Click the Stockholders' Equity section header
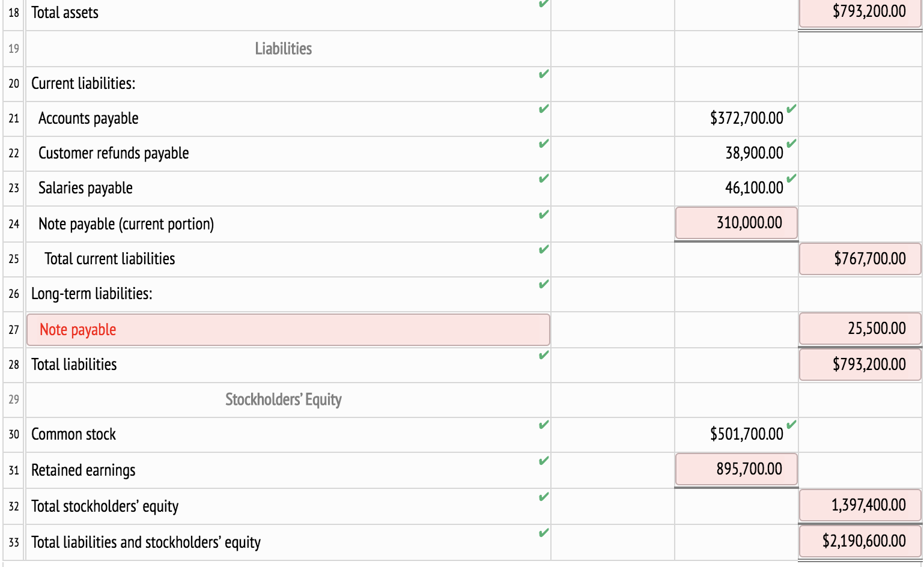The image size is (924, 567). point(284,399)
